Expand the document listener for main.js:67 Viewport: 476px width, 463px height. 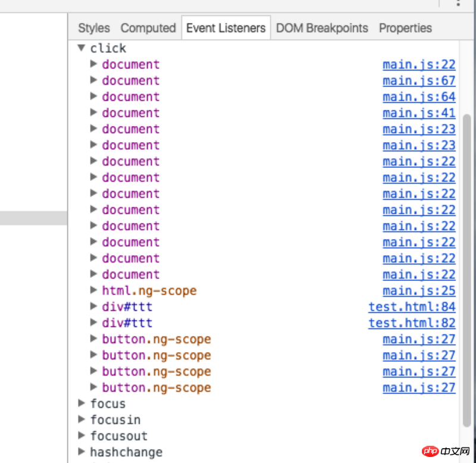(93, 80)
